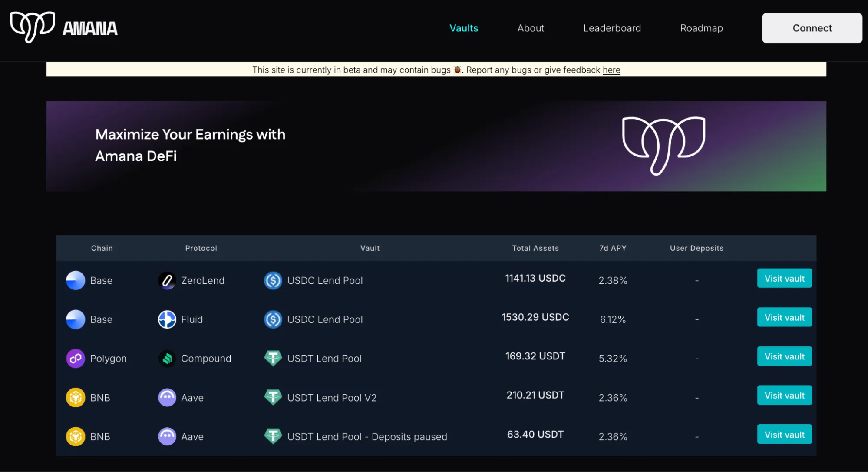Click the Compound protocol icon
This screenshot has width=868, height=472.
point(167,359)
